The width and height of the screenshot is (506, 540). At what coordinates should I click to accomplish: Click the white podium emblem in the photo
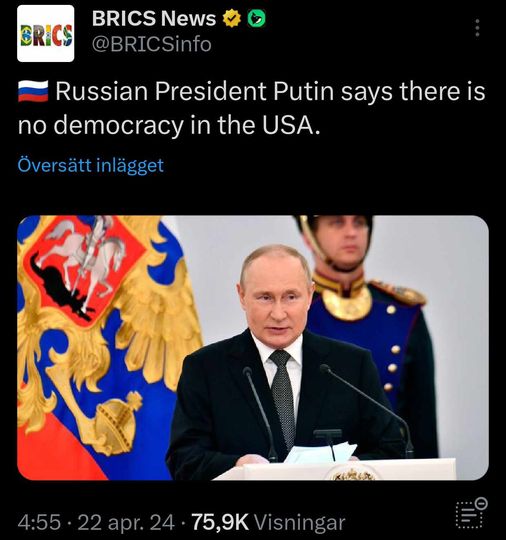[x=352, y=475]
